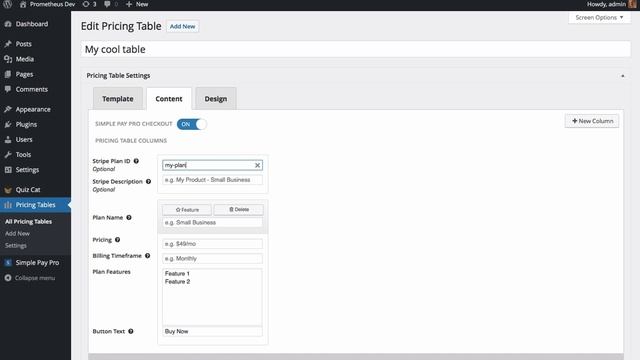Screen dimensions: 640x360
Task: Focus the Stripe Description input
Action: coord(212,180)
